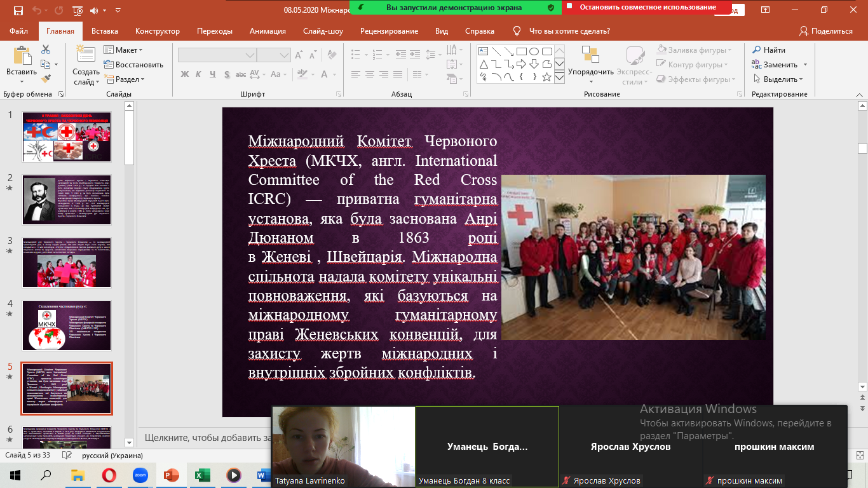Viewport: 868px width, 488px height.
Task: Select slide 2 thumbnail with portrait
Action: [x=67, y=200]
